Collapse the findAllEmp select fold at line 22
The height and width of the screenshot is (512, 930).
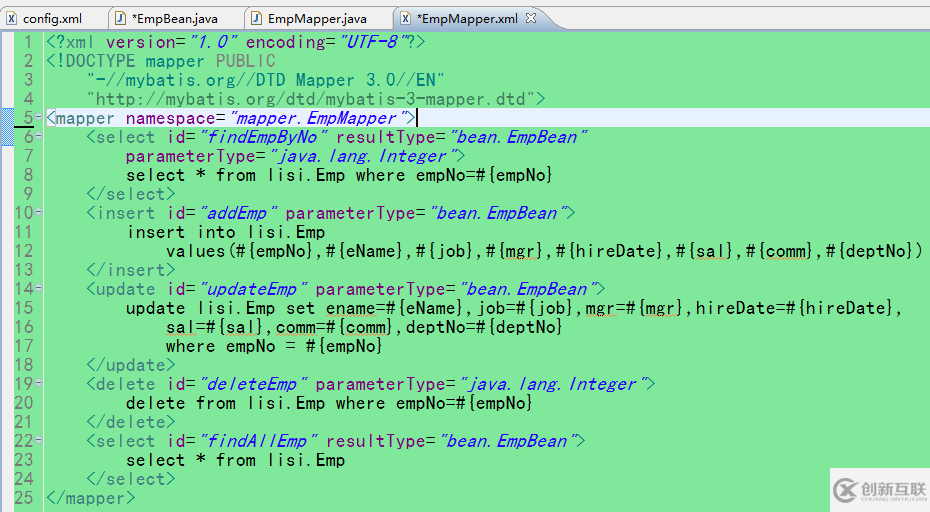pos(39,440)
